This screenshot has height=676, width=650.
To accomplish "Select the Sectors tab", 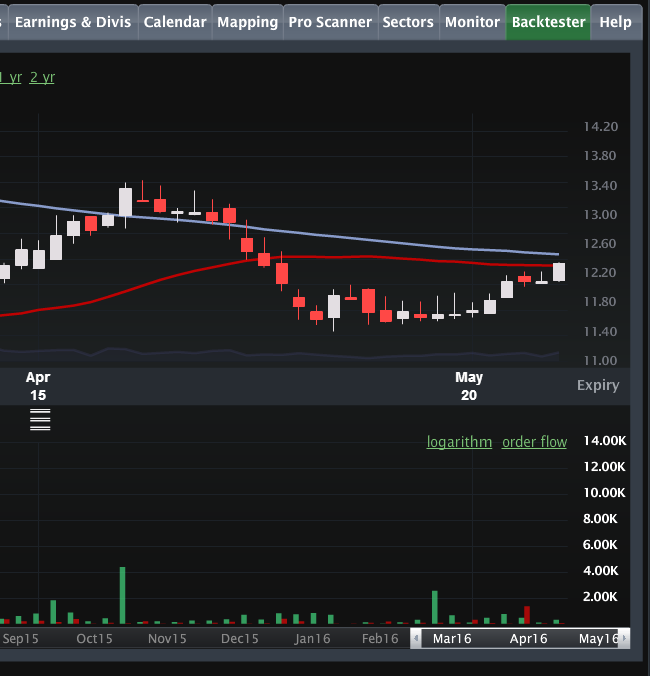I will 408,22.
